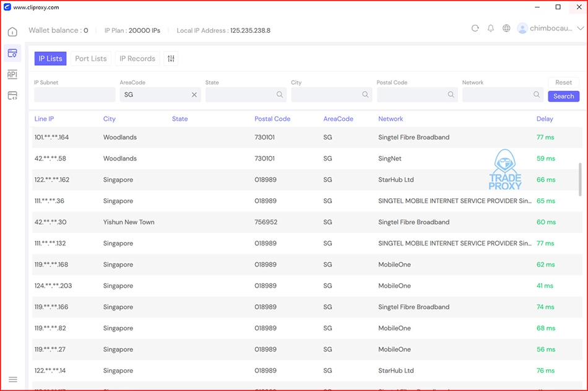
Task: Open the filter settings sliders icon
Action: pos(171,59)
